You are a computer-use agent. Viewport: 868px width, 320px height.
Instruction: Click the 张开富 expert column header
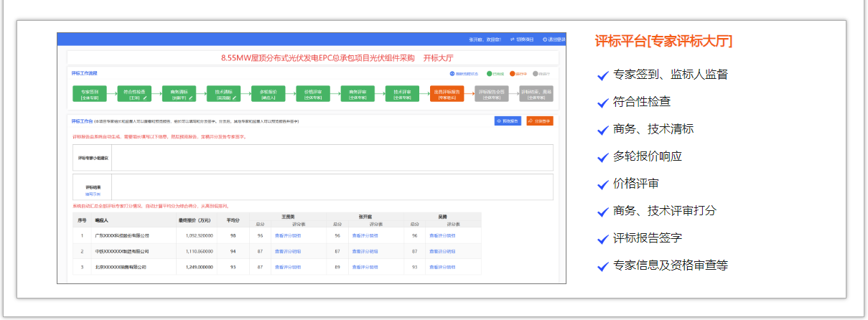click(365, 215)
